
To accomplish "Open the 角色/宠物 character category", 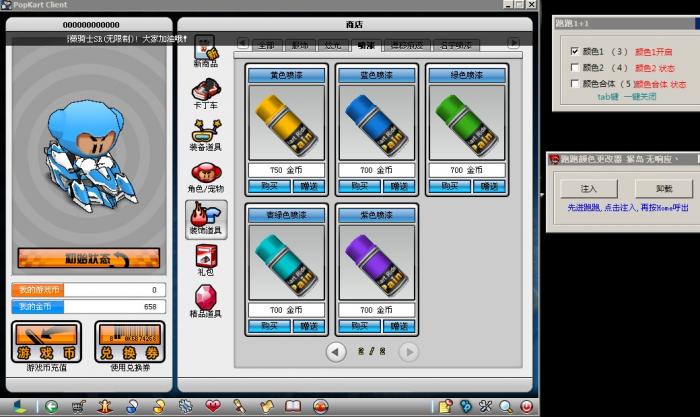I will click(206, 177).
